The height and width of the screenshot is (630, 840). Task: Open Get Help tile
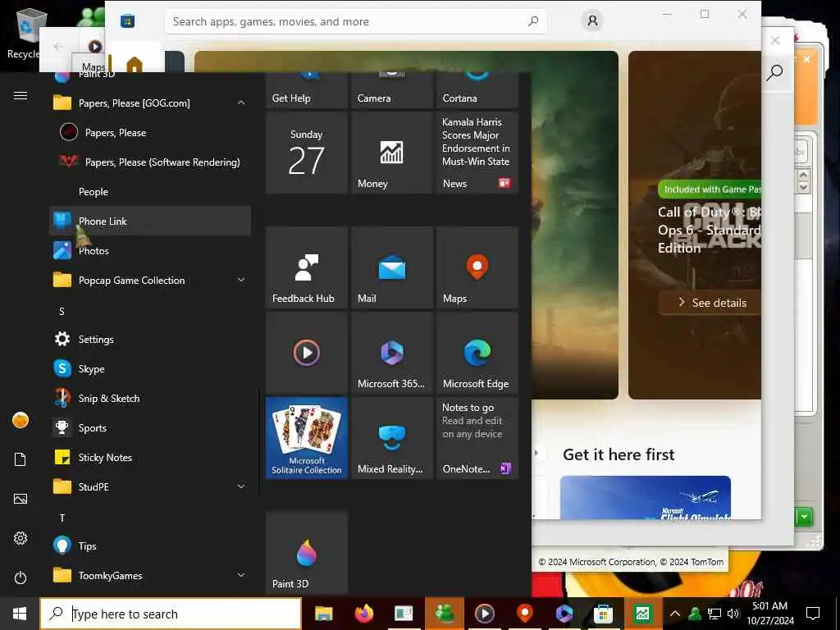pyautogui.click(x=307, y=90)
